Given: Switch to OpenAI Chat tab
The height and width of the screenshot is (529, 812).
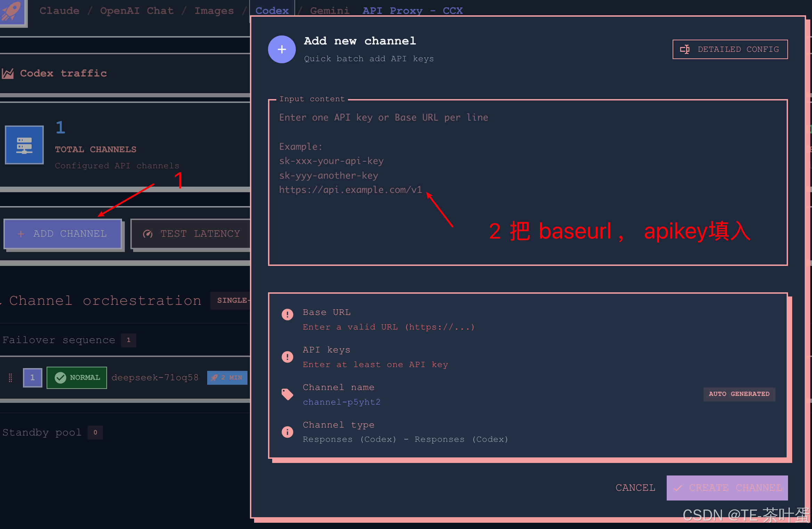Looking at the screenshot, I should 137,11.
